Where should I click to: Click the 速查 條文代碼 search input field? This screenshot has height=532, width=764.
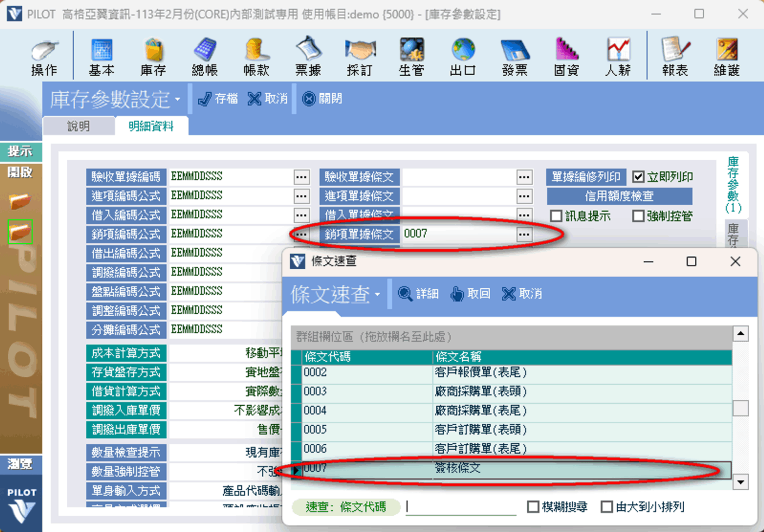(x=460, y=507)
